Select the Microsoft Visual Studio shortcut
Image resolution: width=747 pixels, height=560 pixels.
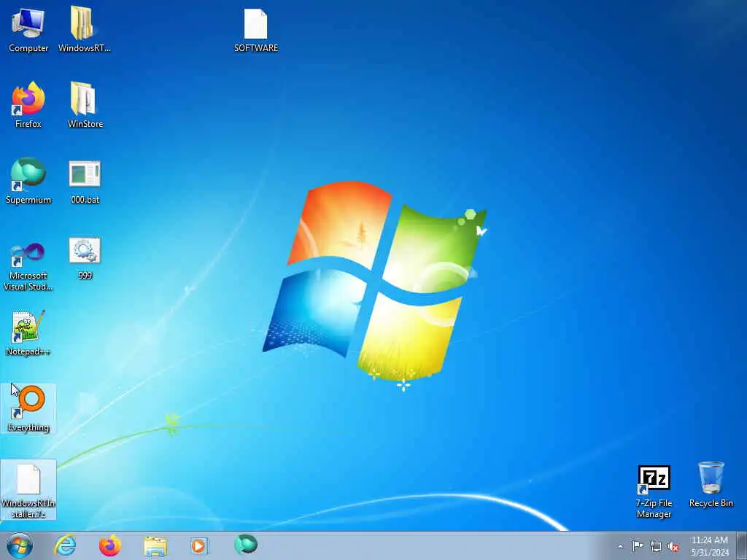[28, 265]
